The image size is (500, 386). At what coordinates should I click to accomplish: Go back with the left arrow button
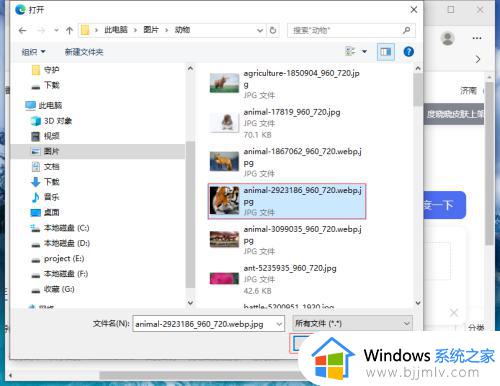coord(22,31)
